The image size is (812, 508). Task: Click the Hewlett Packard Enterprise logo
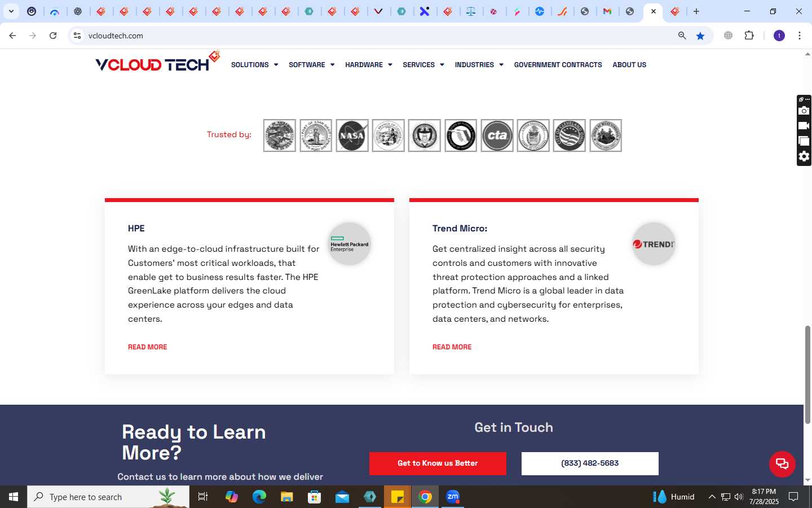pyautogui.click(x=350, y=244)
